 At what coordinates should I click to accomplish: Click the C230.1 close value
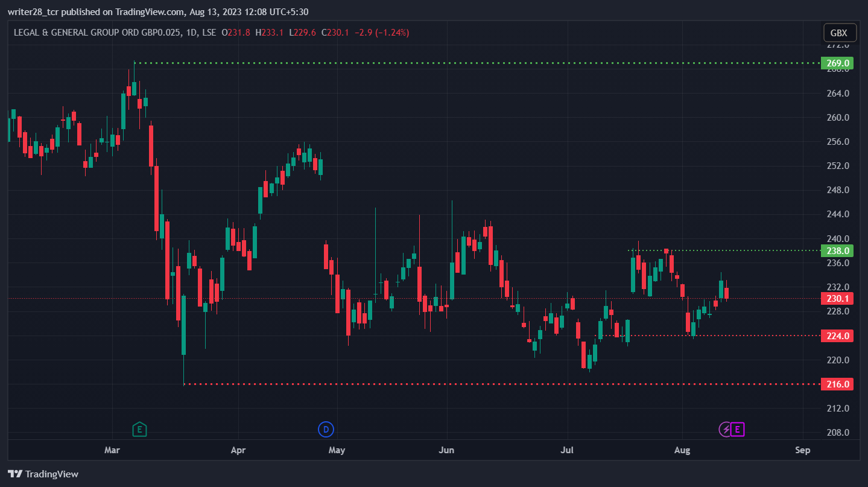pos(335,33)
